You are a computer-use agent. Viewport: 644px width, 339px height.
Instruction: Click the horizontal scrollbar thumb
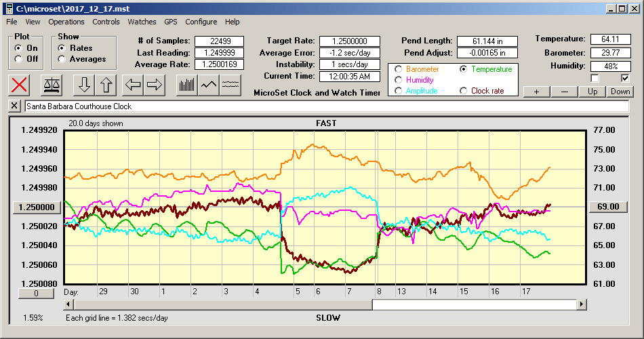pyautogui.click(x=223, y=304)
